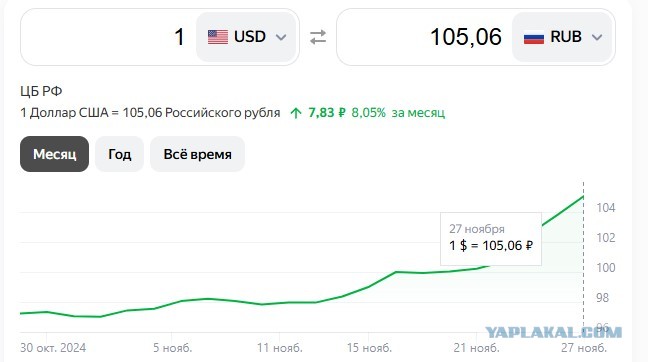This screenshot has width=648, height=362.
Task: Swap currencies with the exchange arrows icon
Action: click(x=318, y=37)
